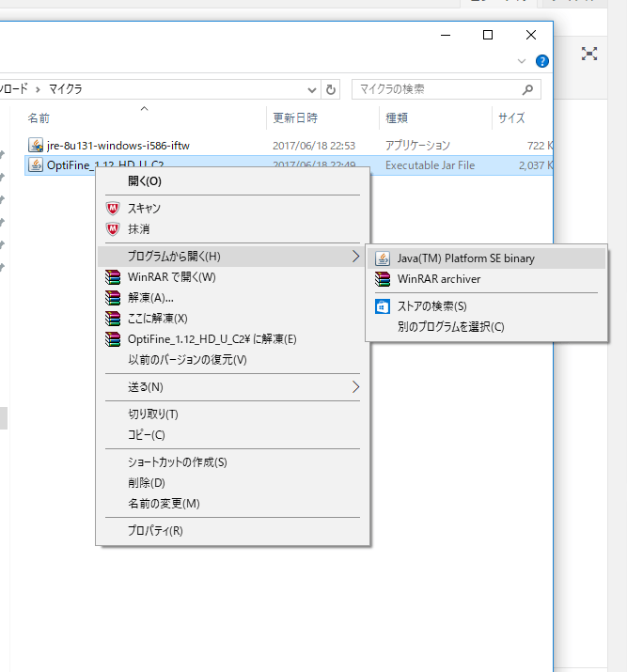Click the blue help question mark icon
The height and width of the screenshot is (672, 627).
pyautogui.click(x=542, y=61)
